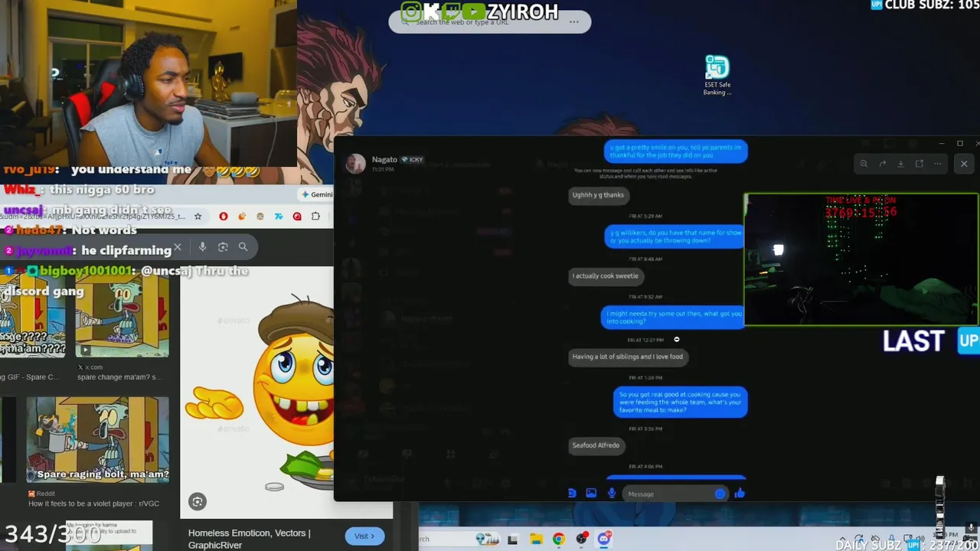
Task: Open Google Chrome from taskbar
Action: [x=559, y=540]
